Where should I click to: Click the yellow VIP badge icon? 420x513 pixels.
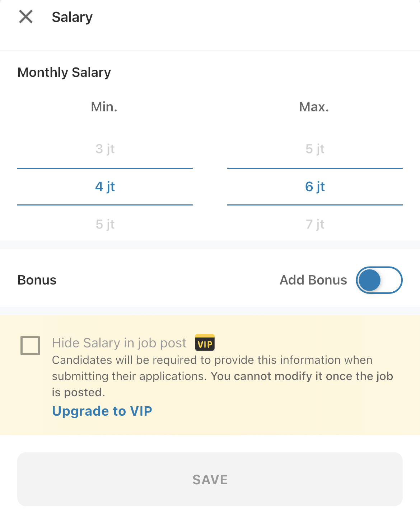205,342
